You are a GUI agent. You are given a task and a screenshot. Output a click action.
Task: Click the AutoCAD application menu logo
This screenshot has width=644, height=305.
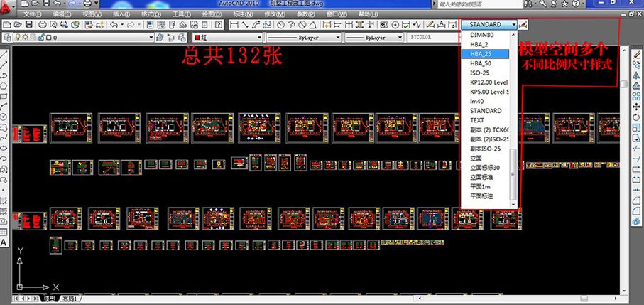(x=6, y=6)
